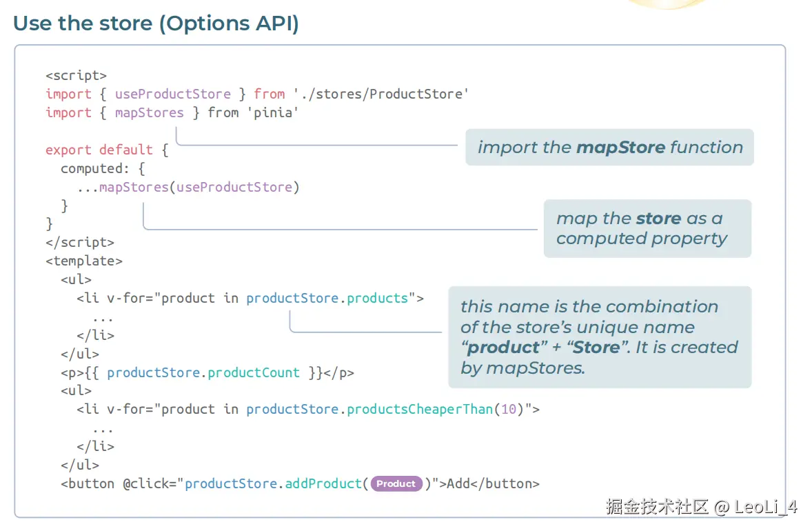812x531 pixels.
Task: Click the "import the mapStore function" callout
Action: click(609, 147)
